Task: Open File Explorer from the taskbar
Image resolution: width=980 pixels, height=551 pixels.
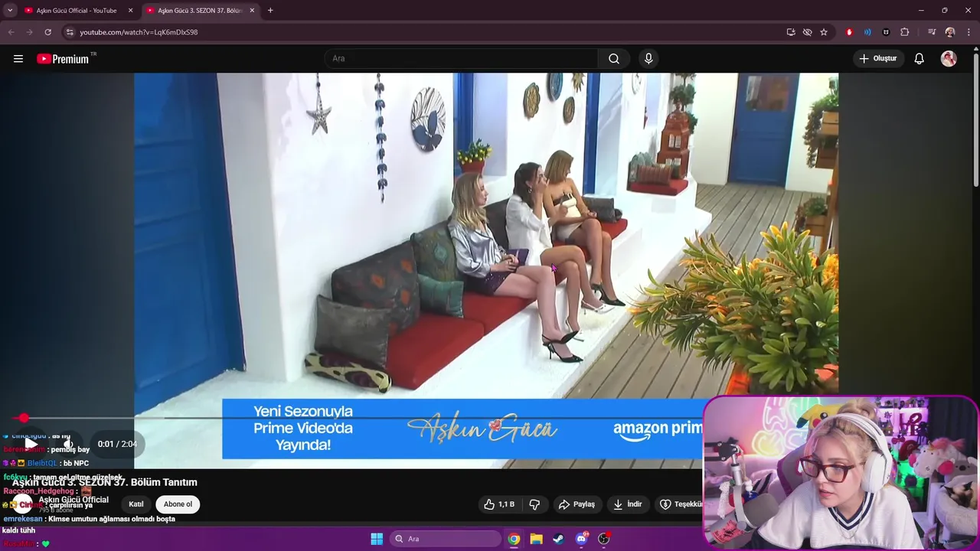Action: click(x=537, y=539)
